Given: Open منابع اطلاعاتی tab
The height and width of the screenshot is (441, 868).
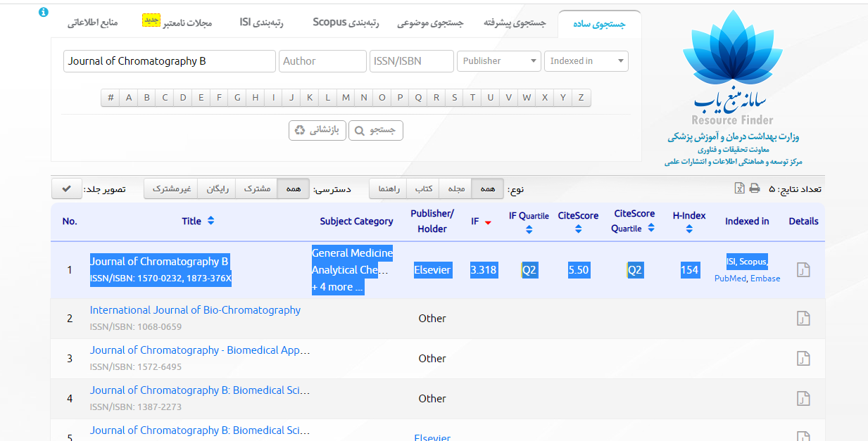Looking at the screenshot, I should (92, 23).
